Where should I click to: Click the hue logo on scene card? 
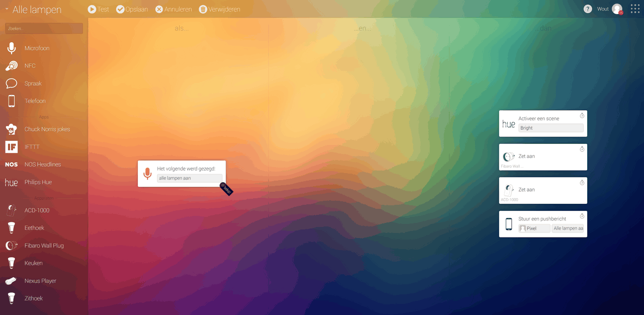509,124
